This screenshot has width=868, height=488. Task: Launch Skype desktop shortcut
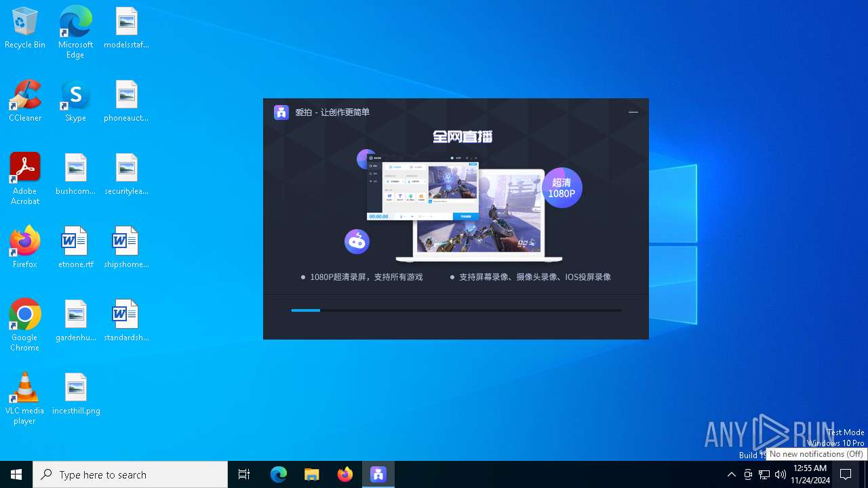75,101
